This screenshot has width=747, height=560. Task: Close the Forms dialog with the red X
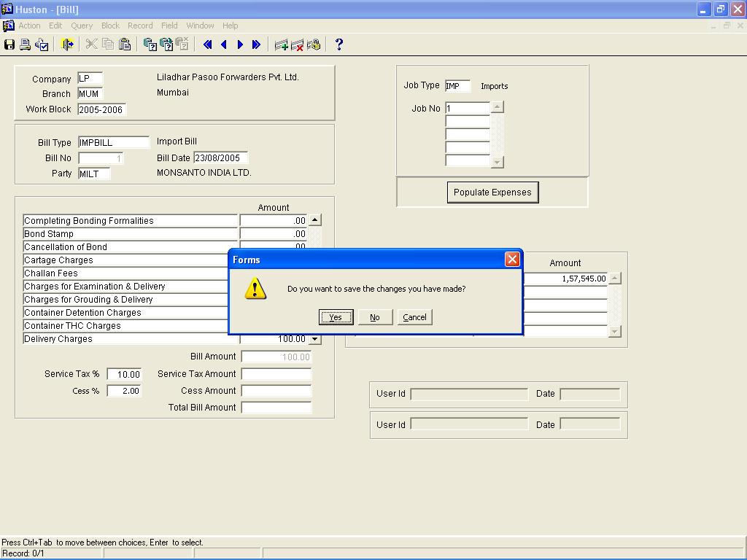(x=512, y=260)
